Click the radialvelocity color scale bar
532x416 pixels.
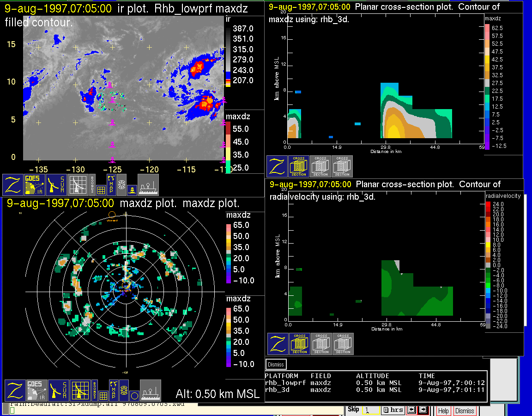tap(489, 263)
